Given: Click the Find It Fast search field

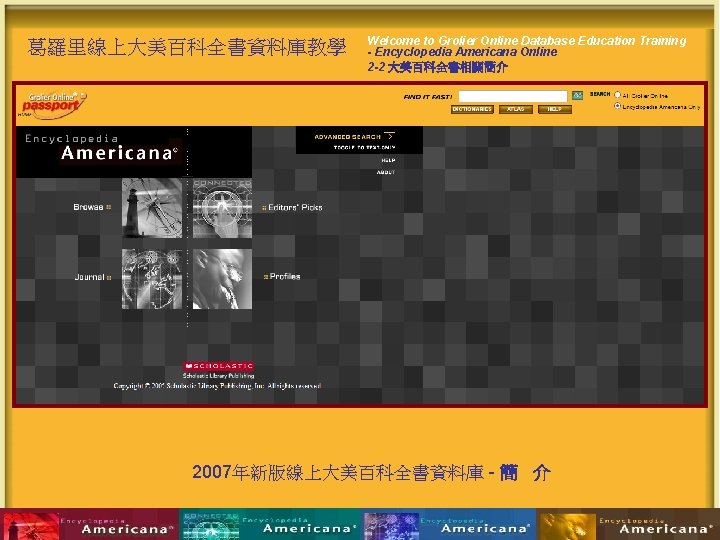Looking at the screenshot, I should (x=513, y=96).
